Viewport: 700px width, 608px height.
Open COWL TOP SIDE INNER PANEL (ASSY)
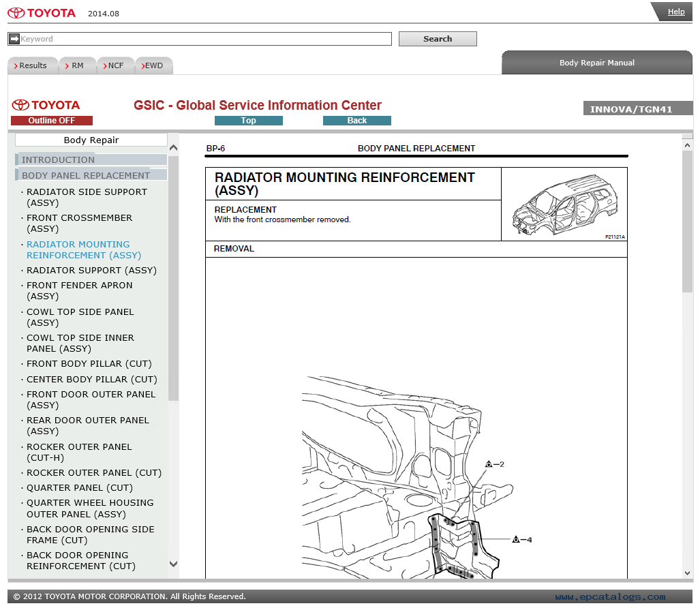(80, 343)
